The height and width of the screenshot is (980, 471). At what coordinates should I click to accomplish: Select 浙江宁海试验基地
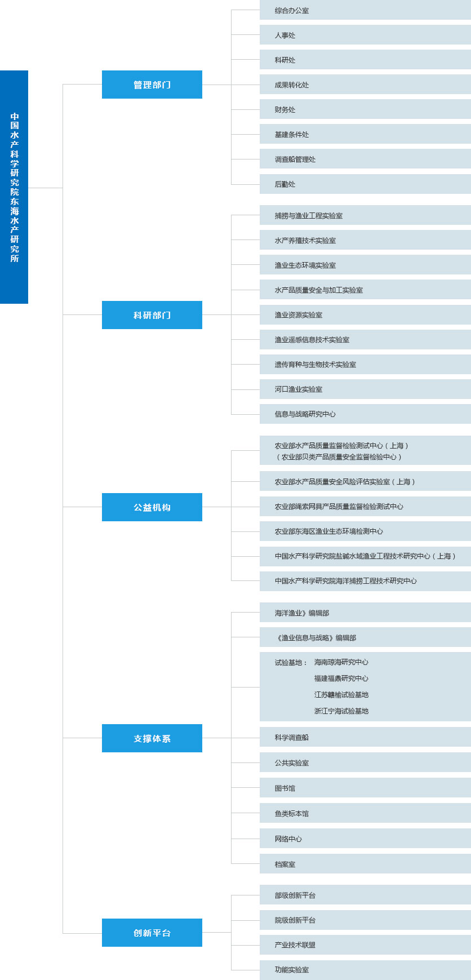coord(341,711)
